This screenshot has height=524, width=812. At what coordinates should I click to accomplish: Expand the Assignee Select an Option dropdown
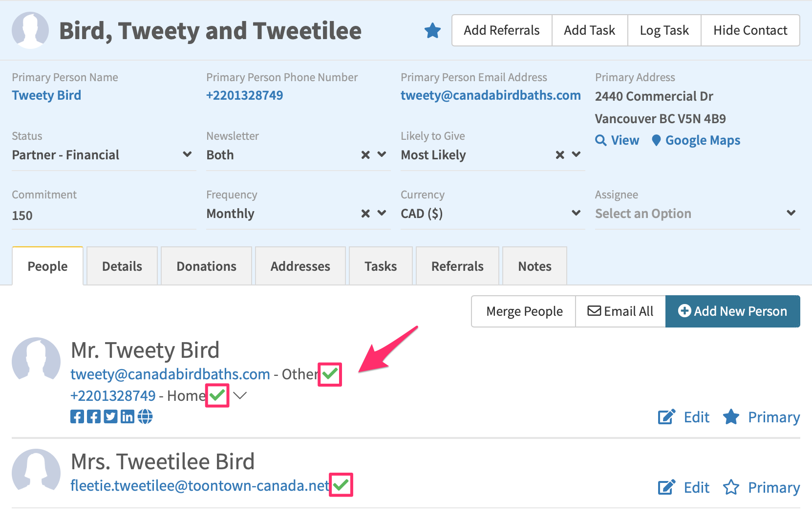pyautogui.click(x=697, y=214)
